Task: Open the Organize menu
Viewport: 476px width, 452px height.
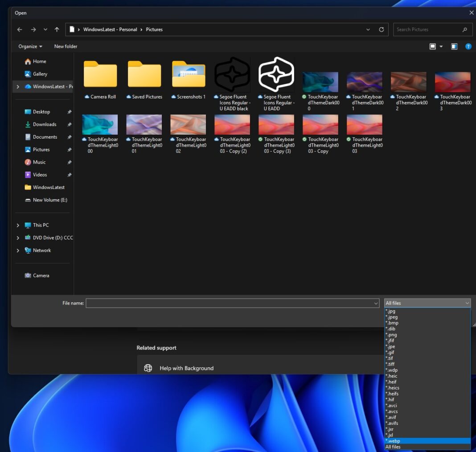Action: 29,46
